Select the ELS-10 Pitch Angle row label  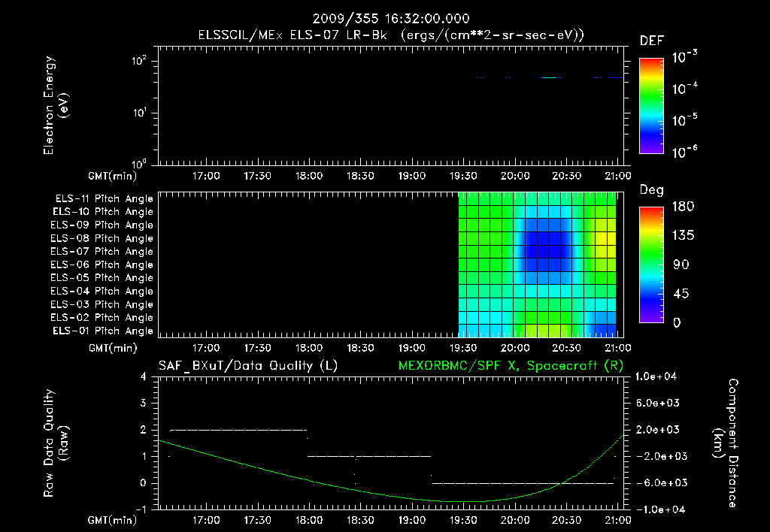(103, 212)
